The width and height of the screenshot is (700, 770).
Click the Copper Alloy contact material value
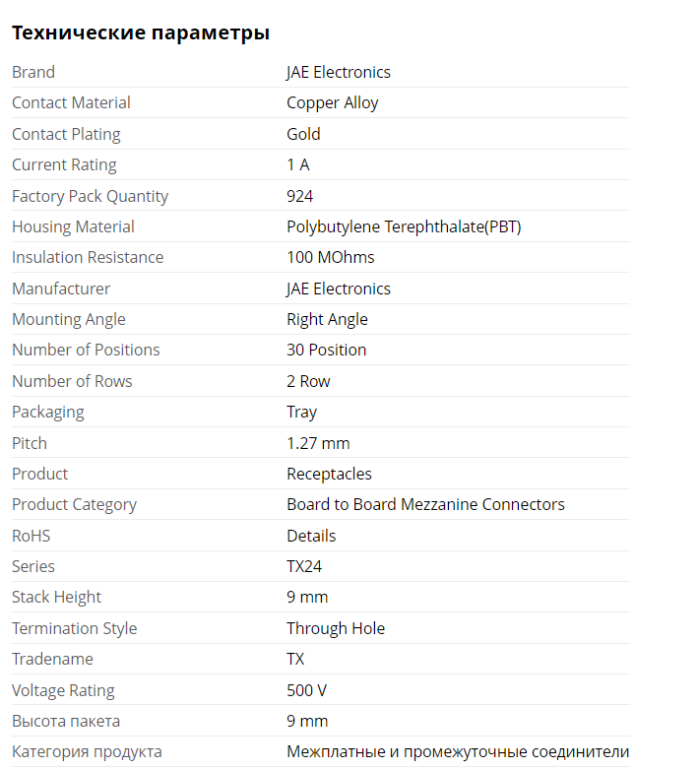point(332,102)
